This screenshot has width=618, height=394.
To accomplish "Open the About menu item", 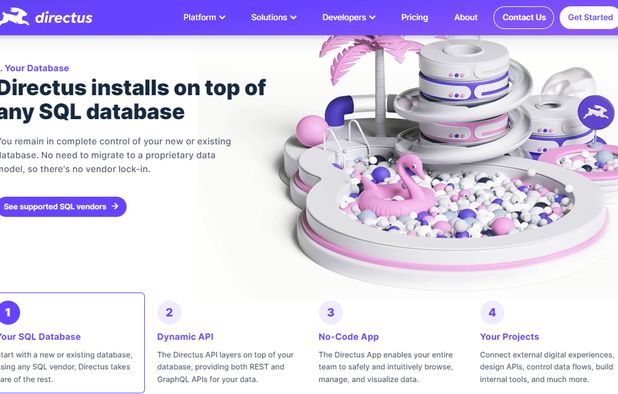I will point(465,17).
